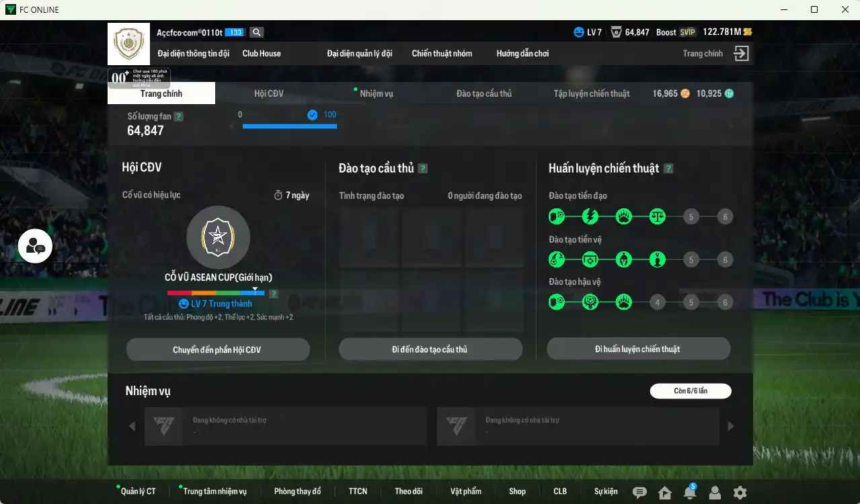Image resolution: width=860 pixels, height=504 pixels.
Task: Switch to the Hội CĐV tab
Action: tap(269, 93)
